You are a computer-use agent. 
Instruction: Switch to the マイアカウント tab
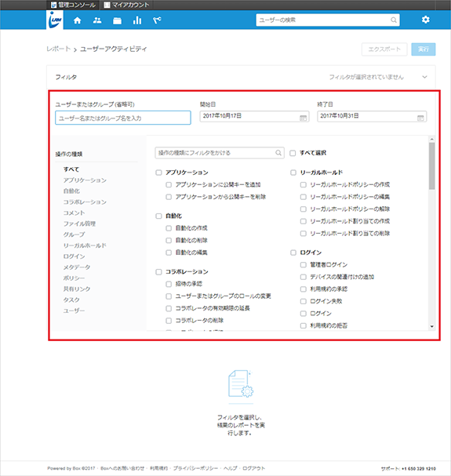pos(126,5)
